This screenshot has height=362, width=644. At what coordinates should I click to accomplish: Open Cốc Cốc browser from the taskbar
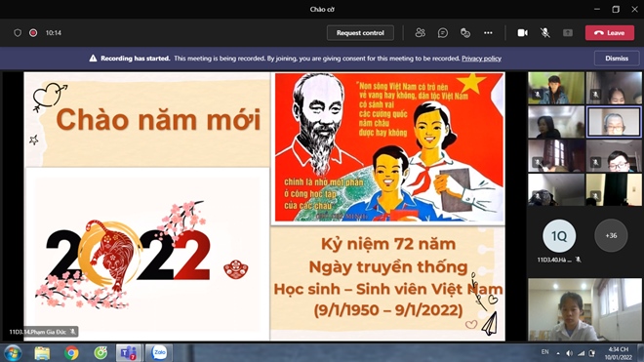tap(101, 353)
